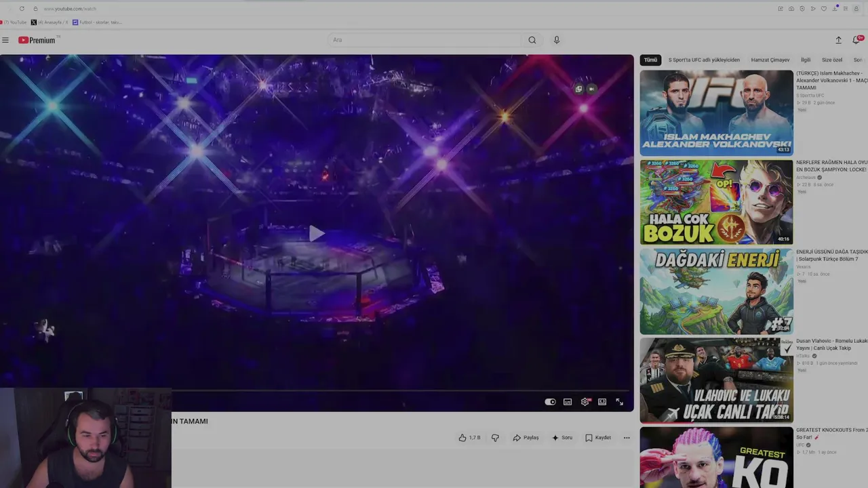Toggle subtitles in the player controls
This screenshot has width=868, height=488.
[568, 402]
